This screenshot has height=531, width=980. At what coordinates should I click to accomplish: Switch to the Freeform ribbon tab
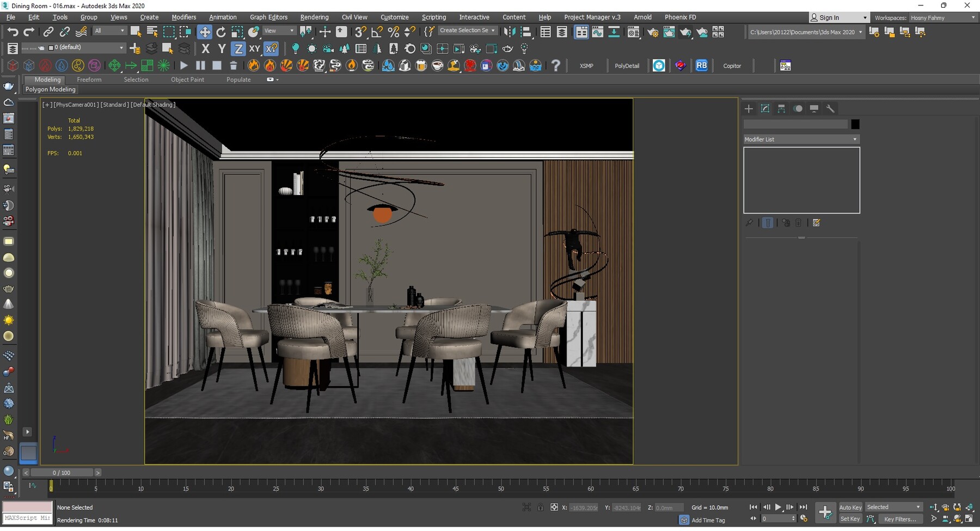(89, 80)
